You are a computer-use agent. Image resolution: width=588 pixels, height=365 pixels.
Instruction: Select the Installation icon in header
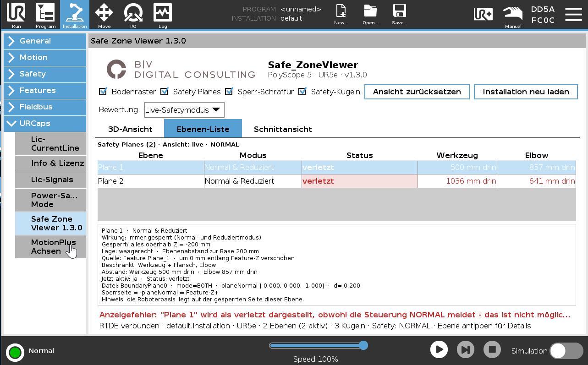(x=75, y=15)
